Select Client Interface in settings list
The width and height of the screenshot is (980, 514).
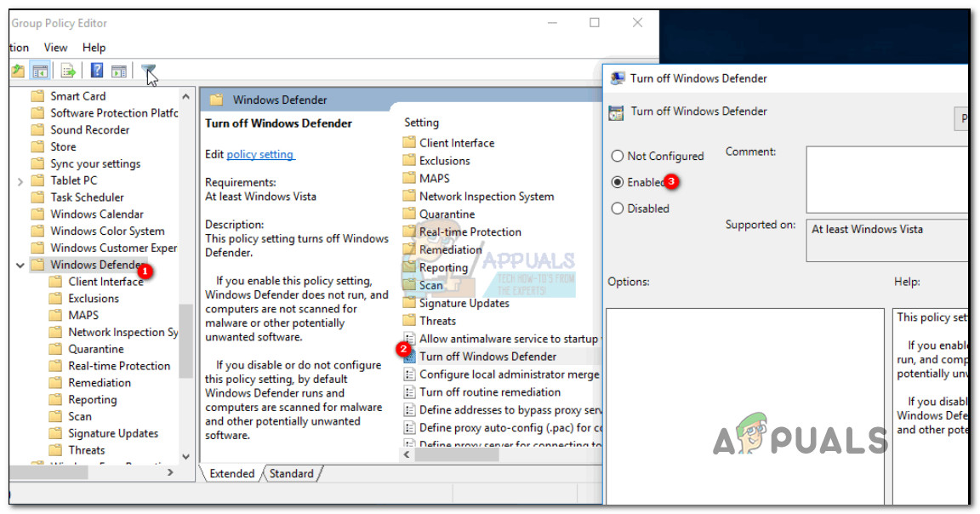click(457, 143)
